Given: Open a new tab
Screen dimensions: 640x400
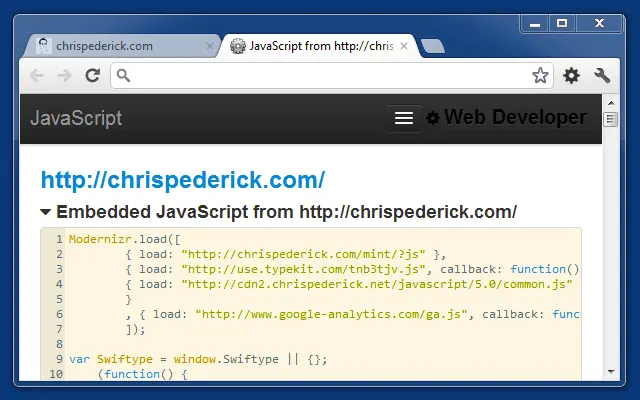Looking at the screenshot, I should (433, 46).
